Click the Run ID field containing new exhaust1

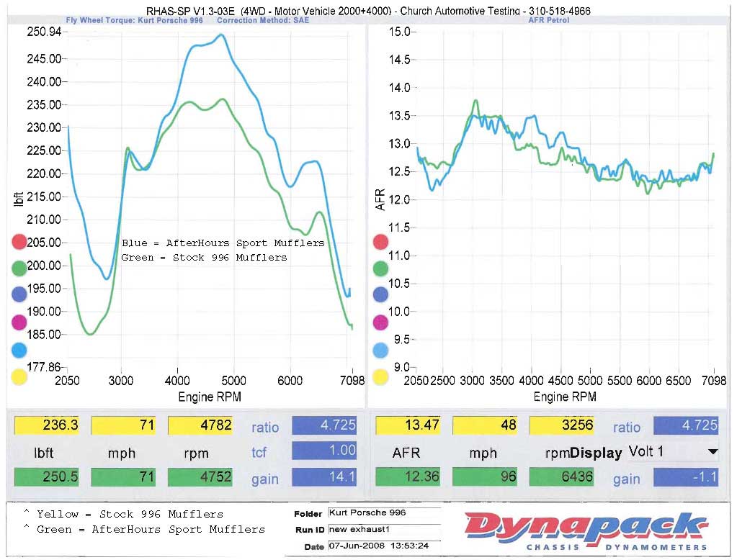pyautogui.click(x=383, y=529)
